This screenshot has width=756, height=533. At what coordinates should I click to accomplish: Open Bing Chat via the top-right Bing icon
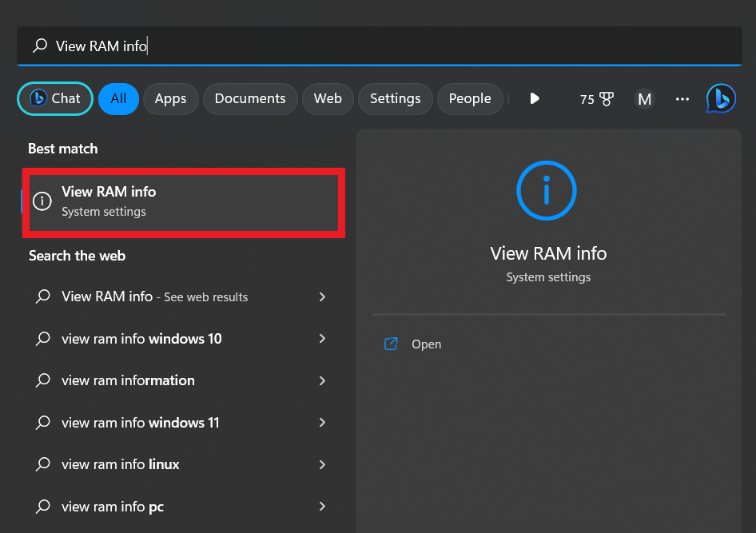pyautogui.click(x=720, y=98)
